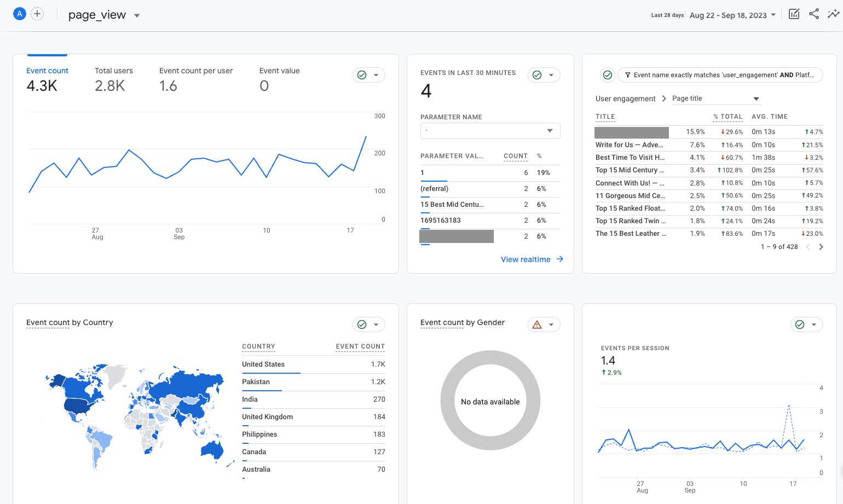Click the '(referral)' parameter value row
The width and height of the screenshot is (843, 504).
pos(490,189)
